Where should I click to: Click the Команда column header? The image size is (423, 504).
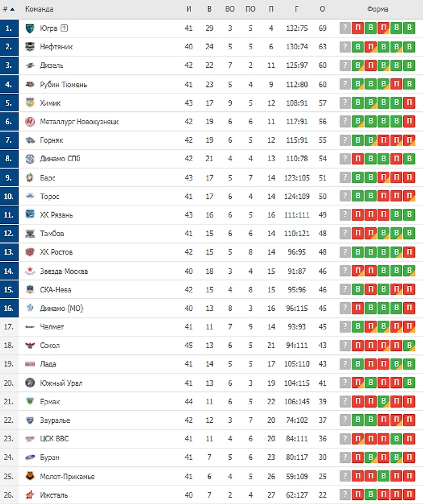(39, 9)
